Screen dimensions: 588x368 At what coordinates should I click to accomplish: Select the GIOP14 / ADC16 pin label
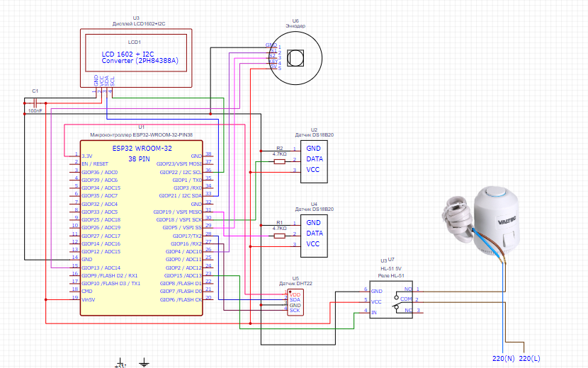(x=101, y=243)
